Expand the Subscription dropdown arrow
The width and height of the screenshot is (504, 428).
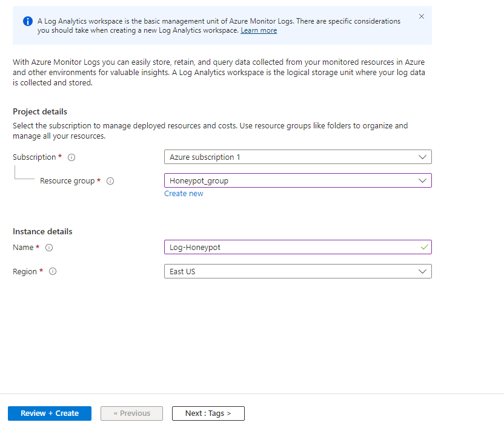click(422, 157)
